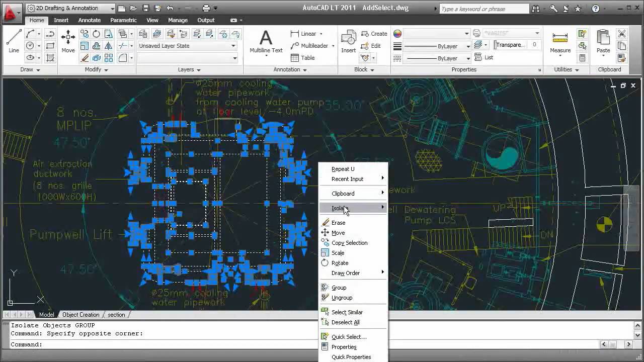Screen dimensions: 644x362
Task: Expand the Layers panel arrow
Action: [x=198, y=70]
